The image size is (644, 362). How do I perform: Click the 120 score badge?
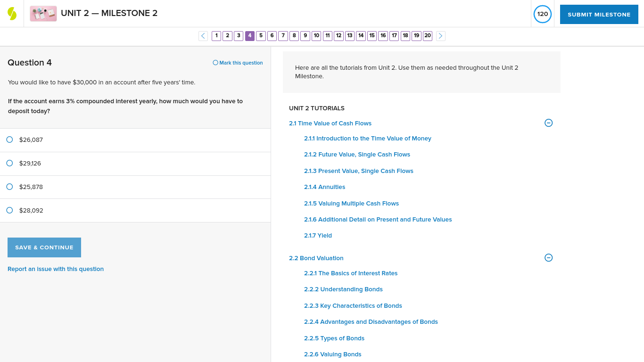[x=542, y=14]
